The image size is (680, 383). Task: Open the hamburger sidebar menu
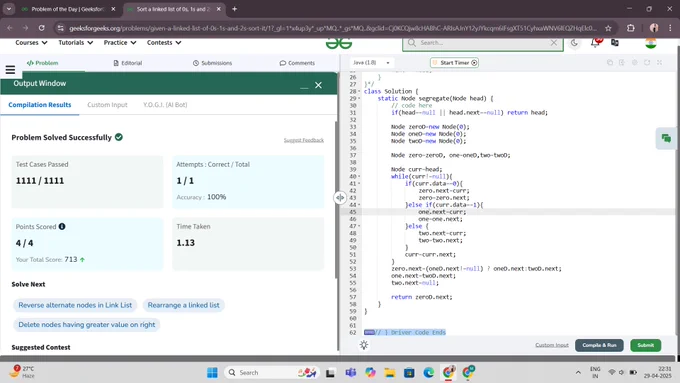point(10,69)
